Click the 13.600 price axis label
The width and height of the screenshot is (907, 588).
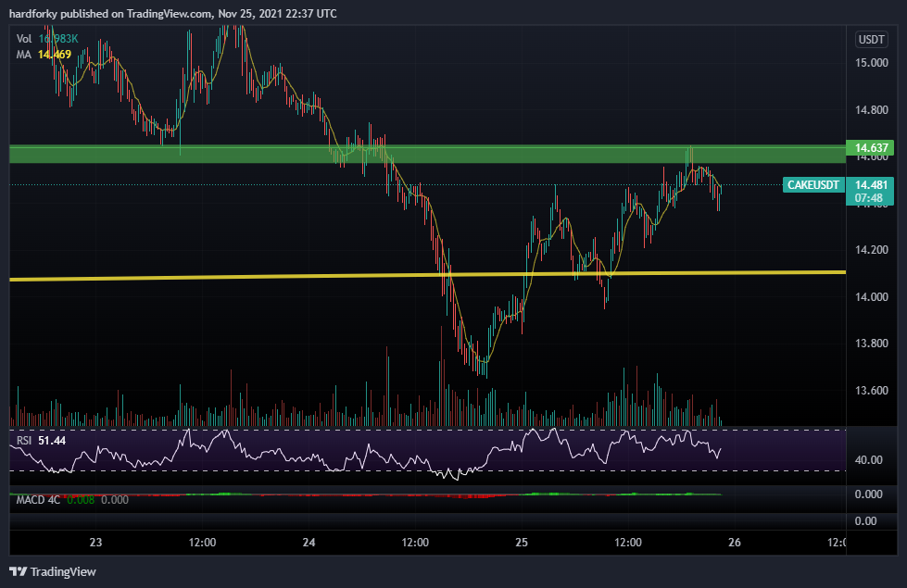(871, 390)
